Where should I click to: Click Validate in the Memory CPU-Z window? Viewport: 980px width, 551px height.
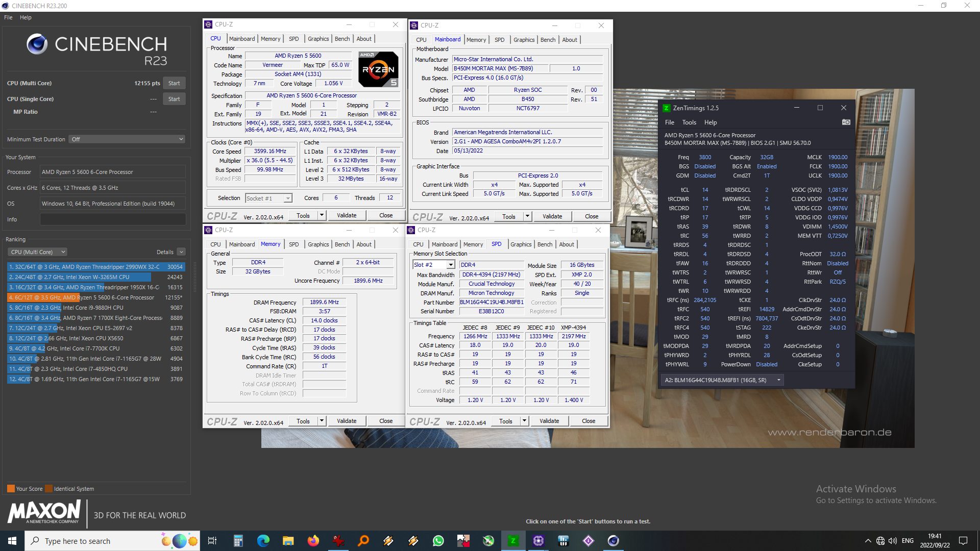coord(347,421)
